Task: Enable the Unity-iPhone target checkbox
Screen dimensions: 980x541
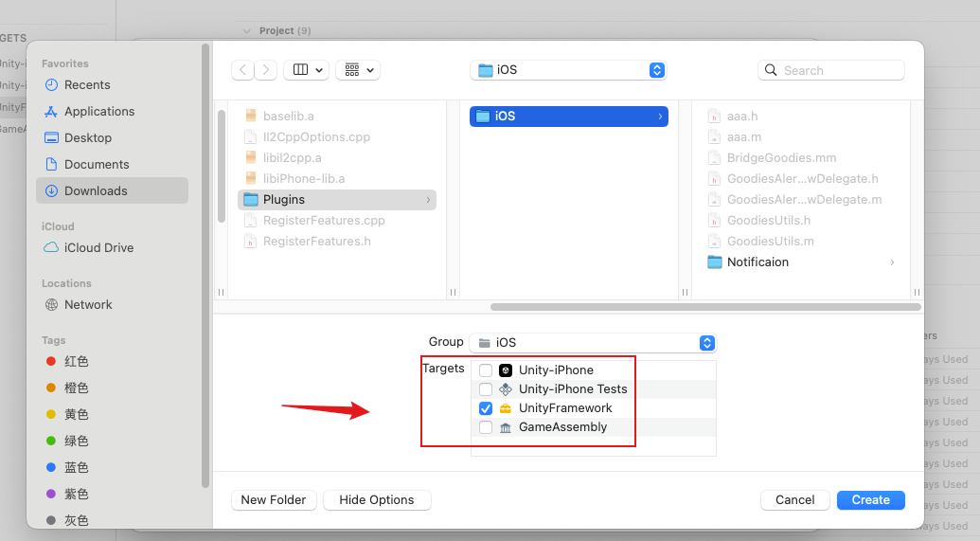Action: pos(486,370)
